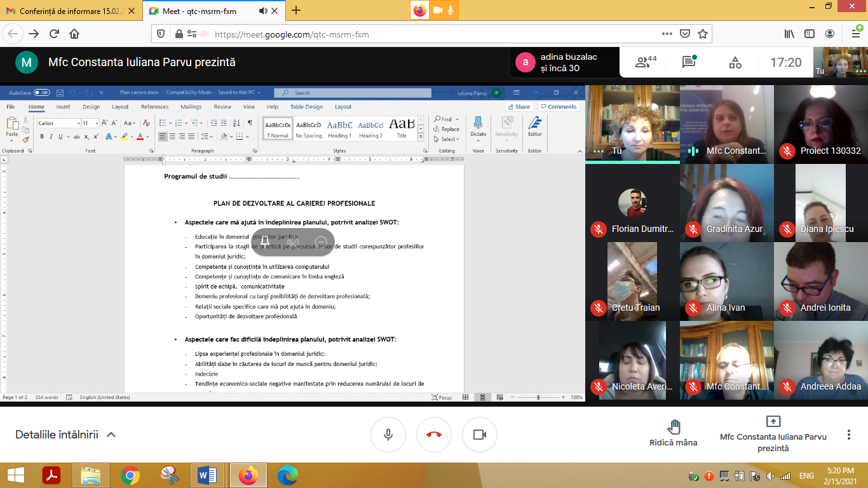Raise your hand with Ridică mâna
Viewport: 868px width, 488px height.
[673, 433]
